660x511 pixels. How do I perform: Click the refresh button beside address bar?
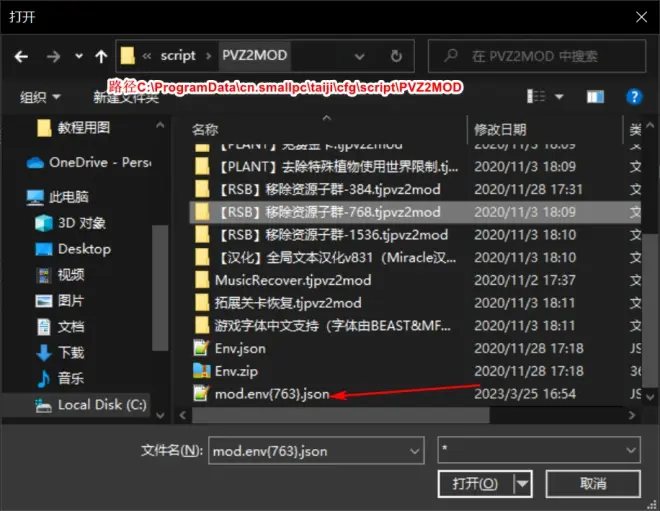[397, 56]
